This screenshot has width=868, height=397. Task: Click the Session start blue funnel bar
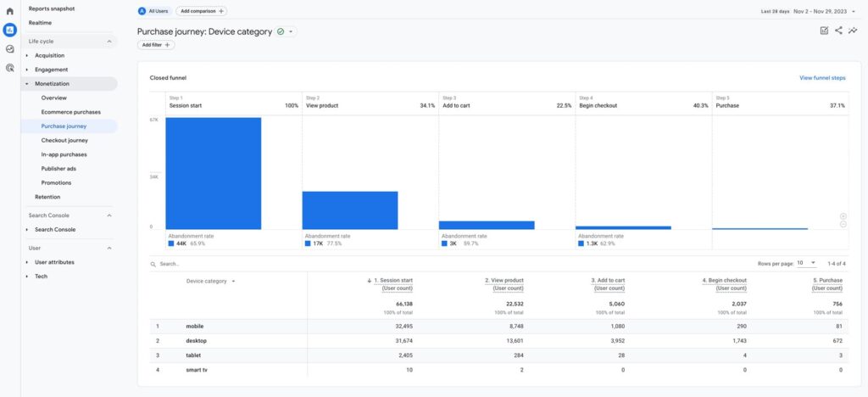(x=213, y=173)
